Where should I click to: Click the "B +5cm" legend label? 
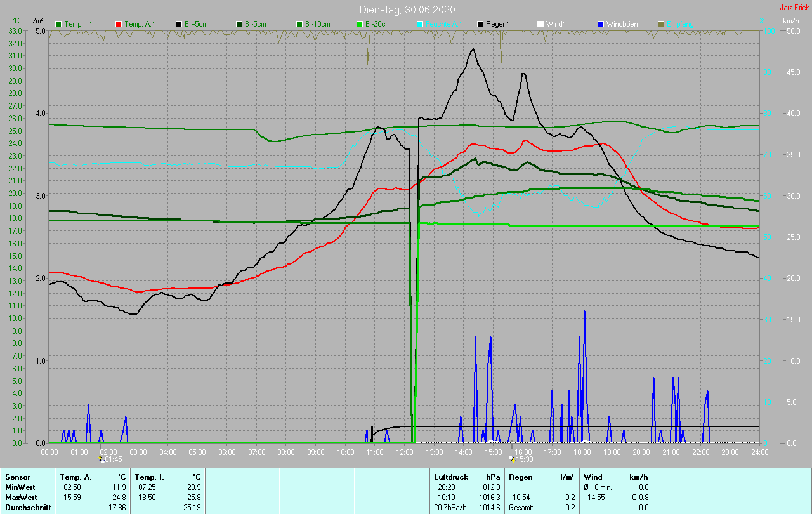(197, 24)
